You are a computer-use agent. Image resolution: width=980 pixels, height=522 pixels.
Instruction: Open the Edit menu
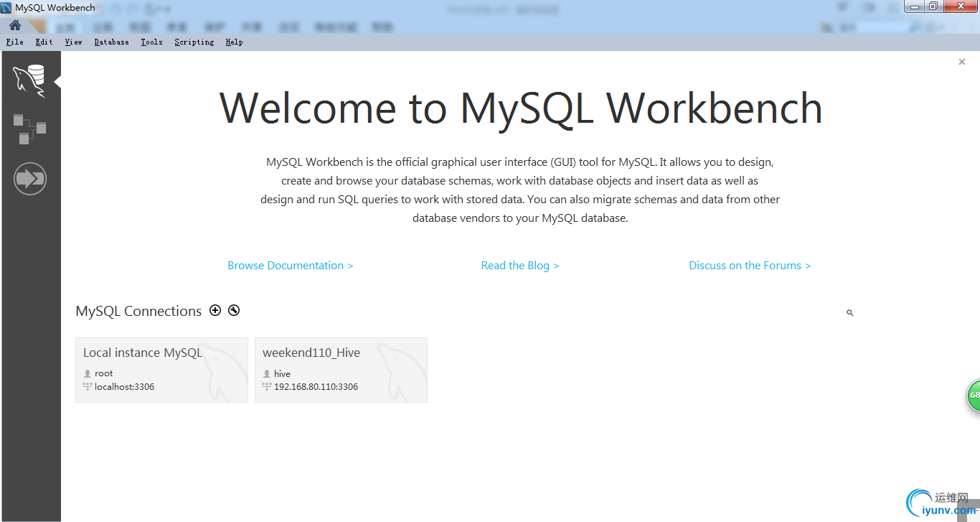[44, 42]
